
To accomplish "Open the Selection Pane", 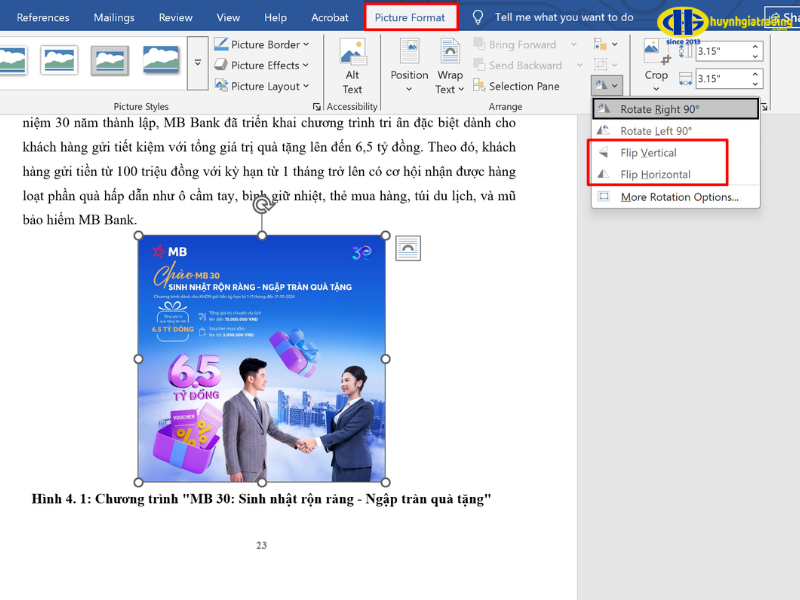I will point(516,86).
